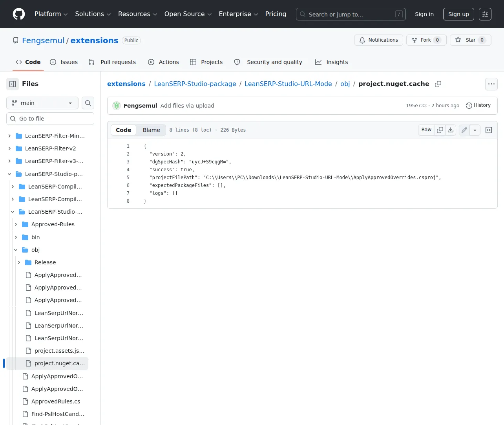Click the Release folder icon
Screen dimensions: 504x425
click(x=28, y=262)
